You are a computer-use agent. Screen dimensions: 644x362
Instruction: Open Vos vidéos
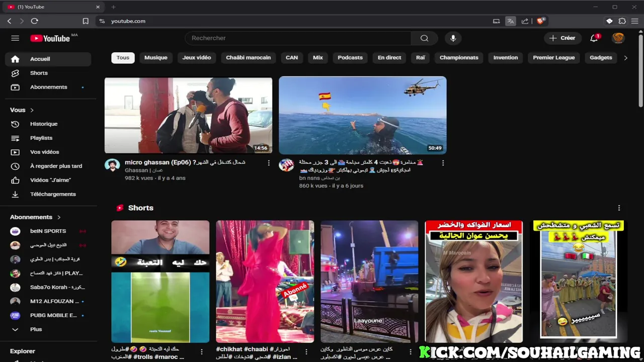point(48,152)
